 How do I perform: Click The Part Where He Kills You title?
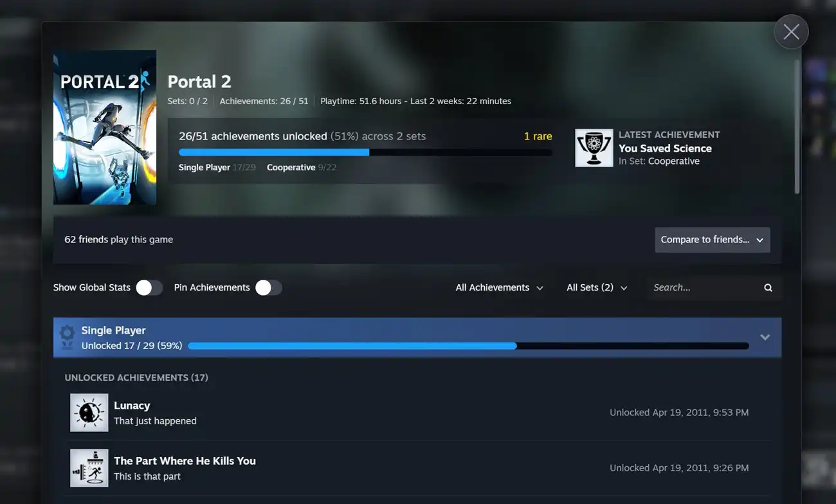click(185, 461)
